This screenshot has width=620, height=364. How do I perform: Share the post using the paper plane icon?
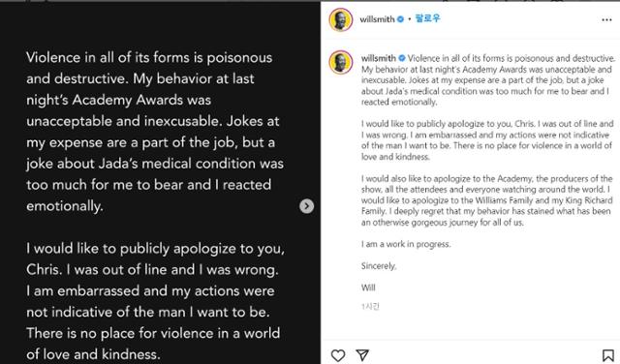click(362, 355)
